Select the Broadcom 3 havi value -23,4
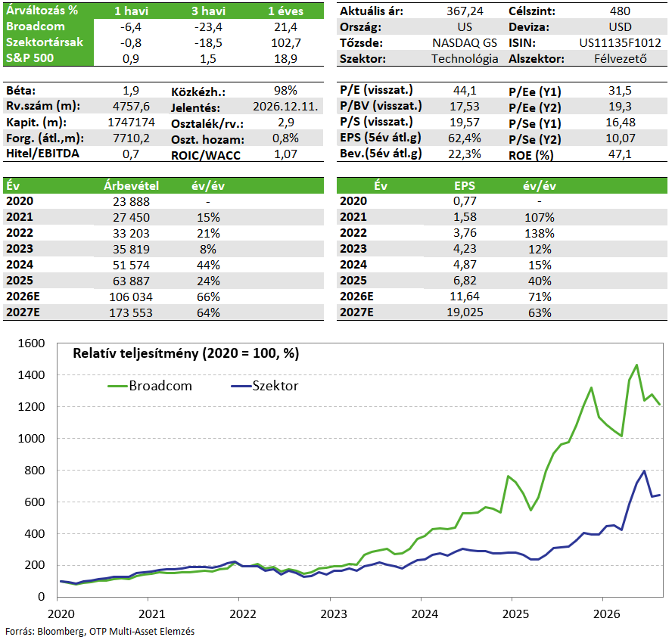Viewport: 672px width, 640px height. (208, 27)
